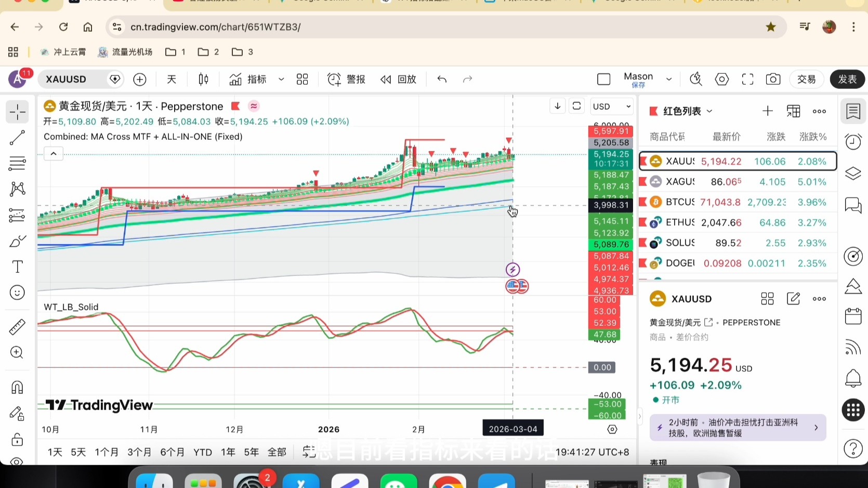Switch time range to 全部

point(277,452)
